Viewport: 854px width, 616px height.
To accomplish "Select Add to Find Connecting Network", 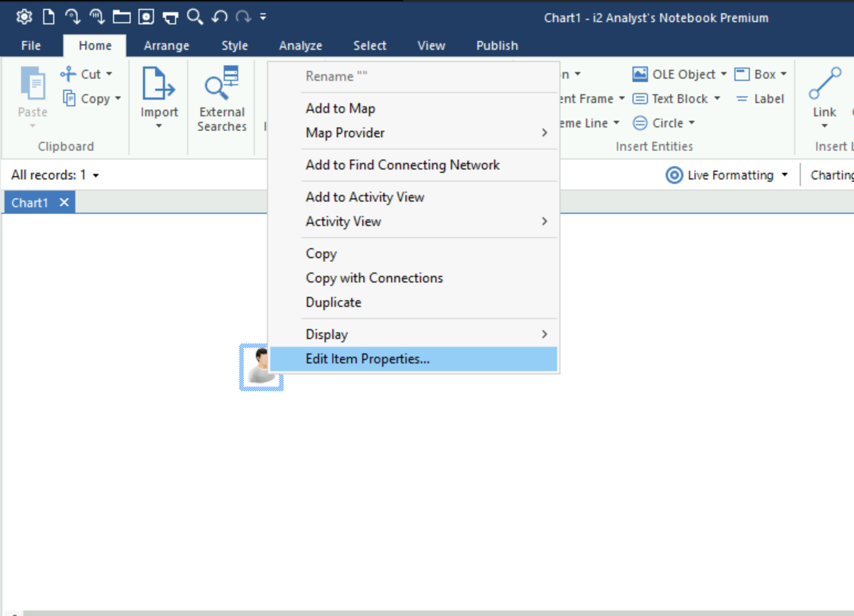I will [x=402, y=165].
